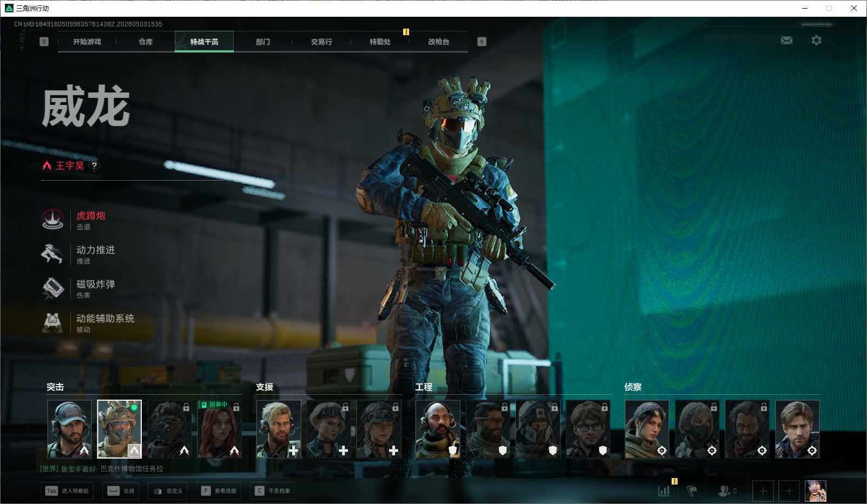Viewport: 867px width, 504px height.
Task: Switch to the 仓库 tab
Action: pos(146,42)
